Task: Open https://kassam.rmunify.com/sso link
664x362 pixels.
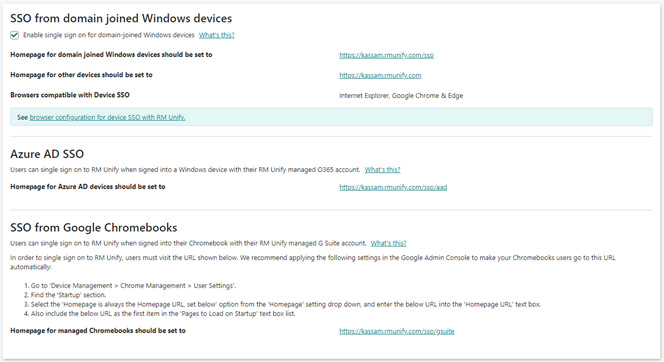Action: (x=386, y=55)
